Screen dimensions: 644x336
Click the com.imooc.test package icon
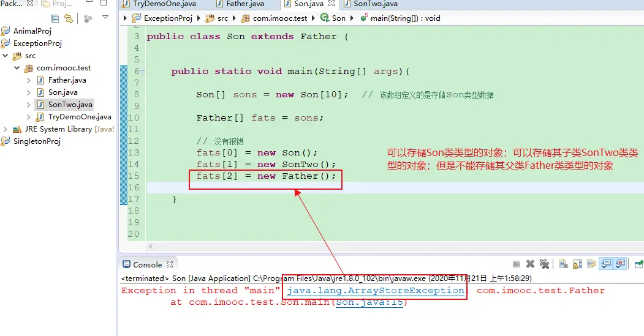tap(29, 68)
